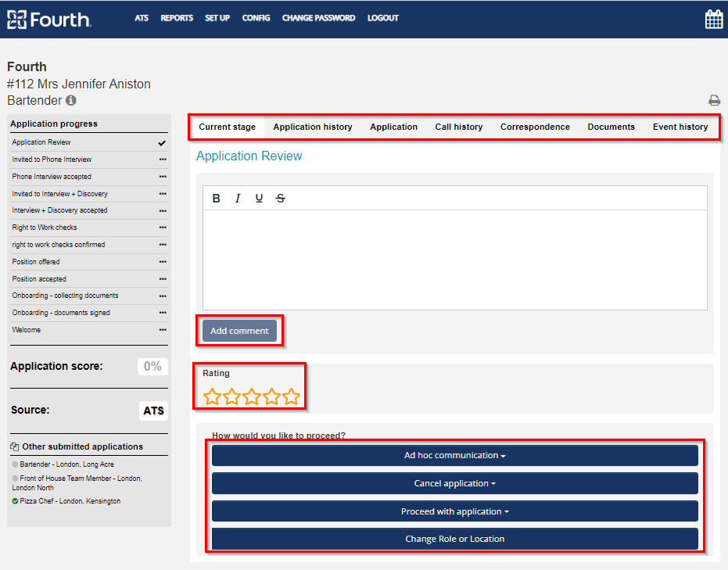Toggle italic formatting in comment editor
Viewport: 728px width, 570px height.
[x=238, y=198]
